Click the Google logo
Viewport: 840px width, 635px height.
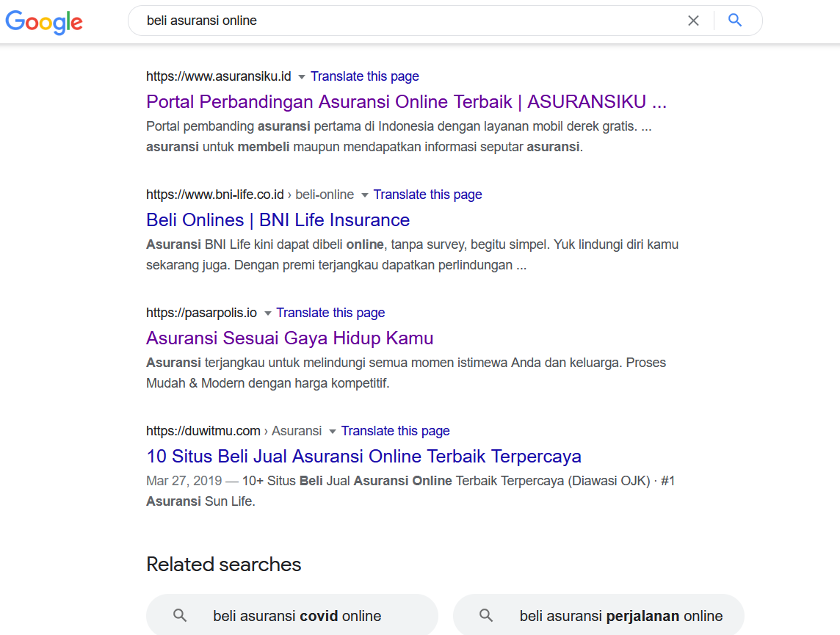44,22
